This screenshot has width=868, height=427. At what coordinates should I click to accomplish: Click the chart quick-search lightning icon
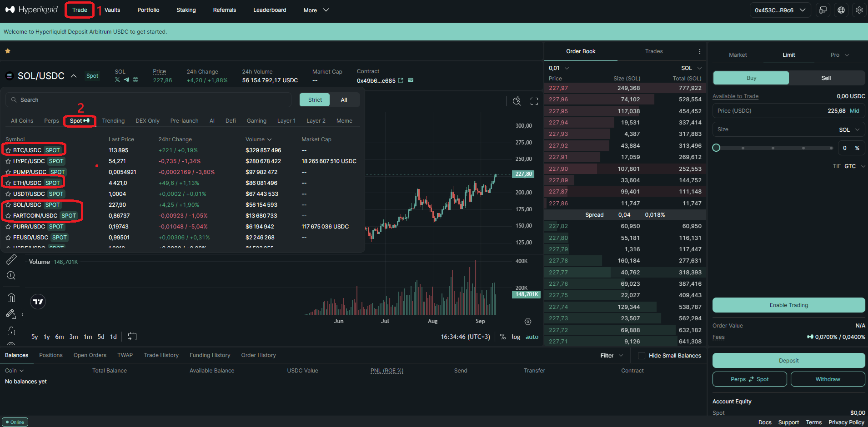click(517, 101)
